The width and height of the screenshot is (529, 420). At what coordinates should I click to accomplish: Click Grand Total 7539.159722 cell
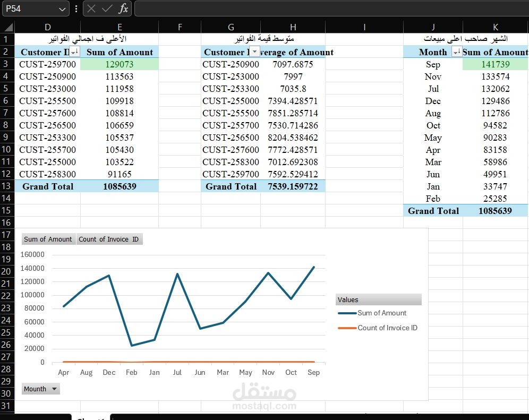pyautogui.click(x=293, y=186)
